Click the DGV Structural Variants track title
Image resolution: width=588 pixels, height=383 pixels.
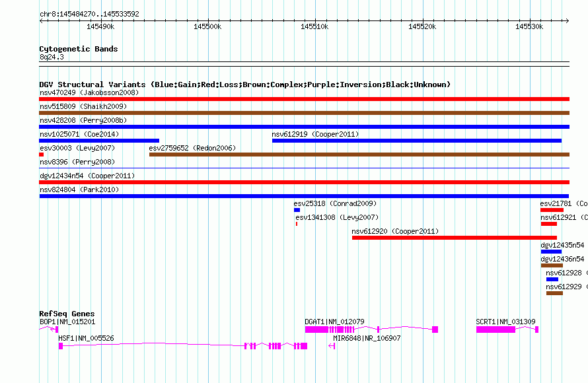pyautogui.click(x=245, y=85)
